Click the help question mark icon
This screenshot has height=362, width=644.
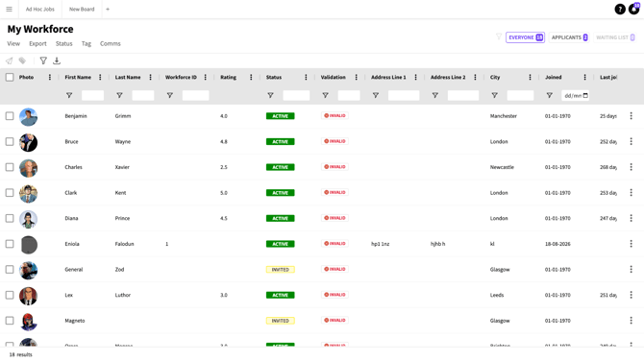point(620,9)
